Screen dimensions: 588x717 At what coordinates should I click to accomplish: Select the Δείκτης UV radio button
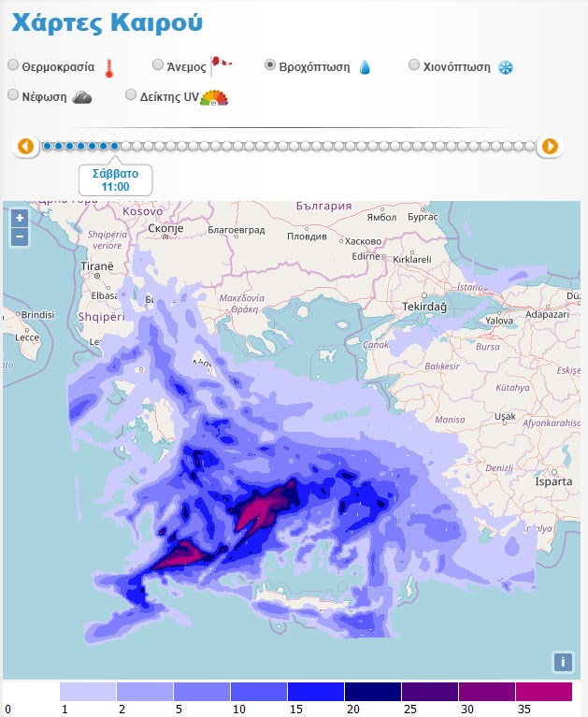click(131, 95)
